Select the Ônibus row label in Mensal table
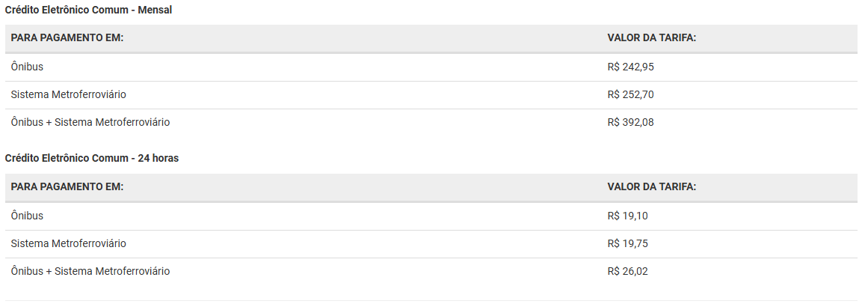The image size is (868, 307). point(27,67)
